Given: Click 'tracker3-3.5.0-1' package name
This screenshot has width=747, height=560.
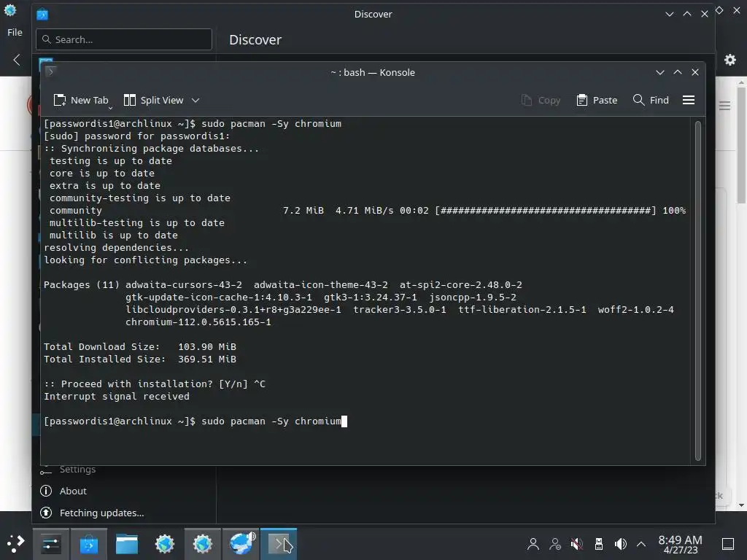Looking at the screenshot, I should pyautogui.click(x=400, y=309).
